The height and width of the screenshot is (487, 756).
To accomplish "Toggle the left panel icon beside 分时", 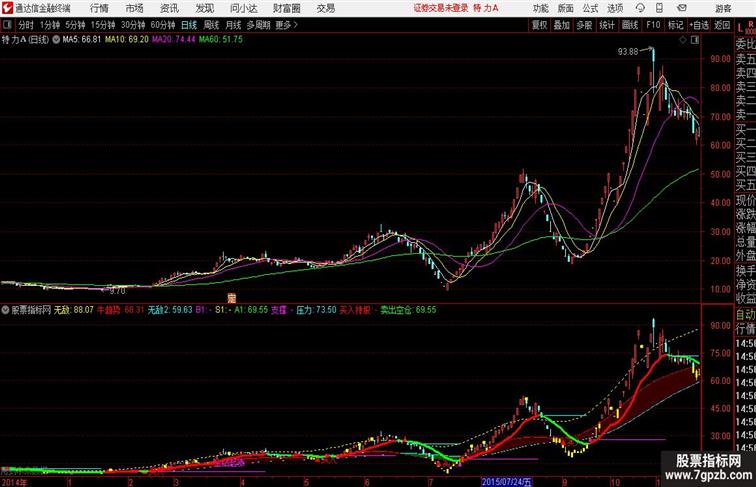I will tap(7, 24).
